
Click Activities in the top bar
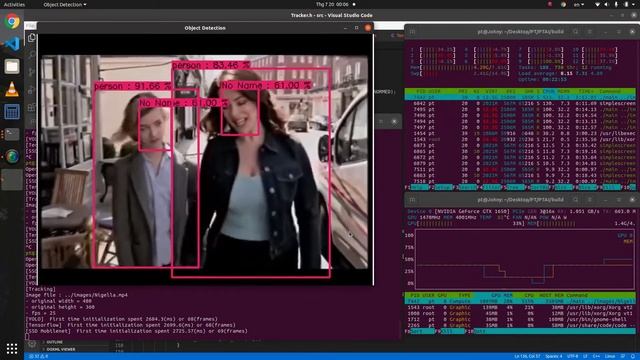pyautogui.click(x=14, y=4)
